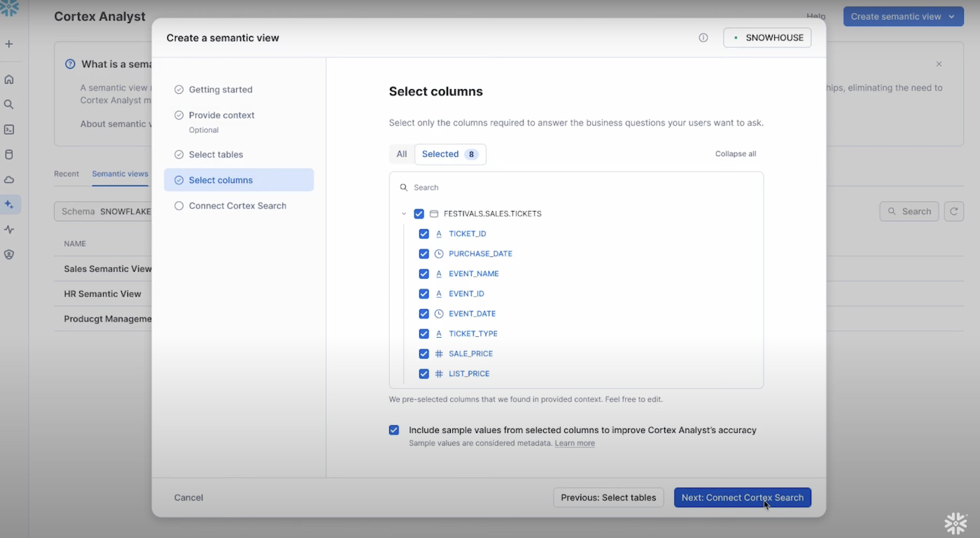This screenshot has height=538, width=980.
Task: Open the sidebar Search magnifier icon
Action: [x=9, y=104]
